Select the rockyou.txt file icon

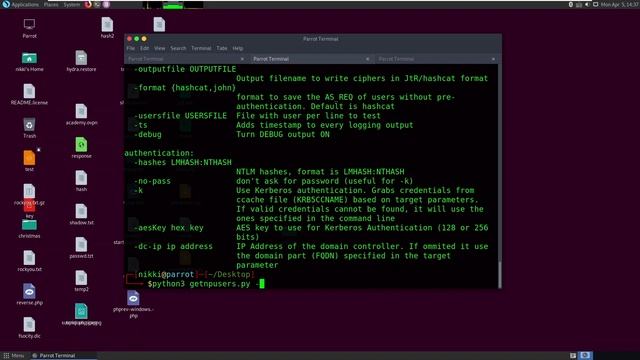tap(29, 258)
